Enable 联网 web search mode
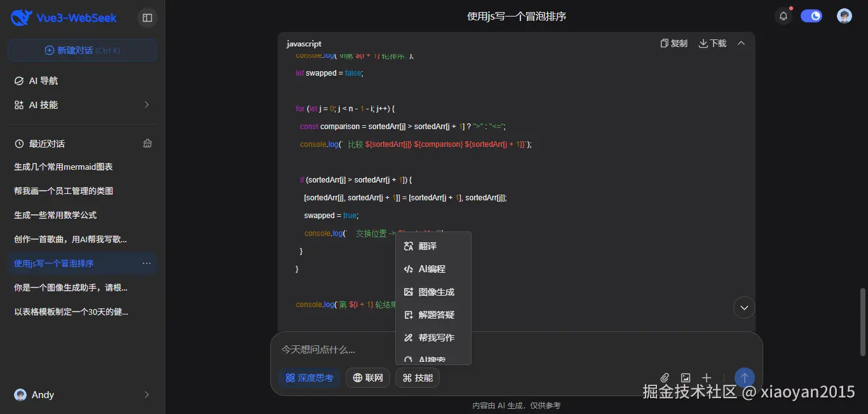The height and width of the screenshot is (414, 868). click(367, 377)
